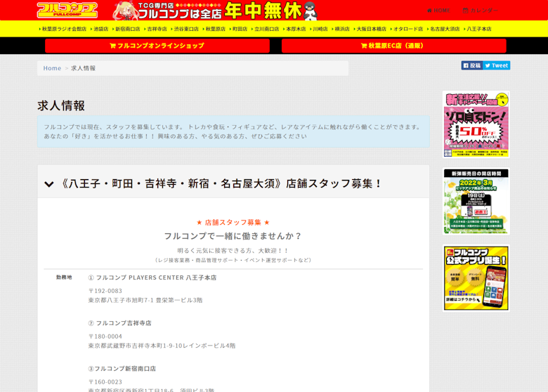Image resolution: width=548 pixels, height=392 pixels.
Task: Open 名古屋大須店 store page
Action: click(x=443, y=29)
